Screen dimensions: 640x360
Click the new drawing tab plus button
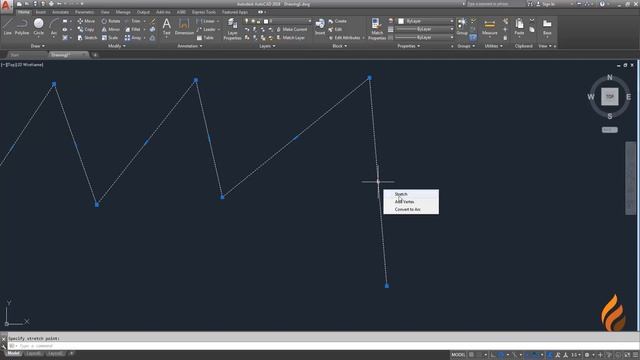click(95, 55)
